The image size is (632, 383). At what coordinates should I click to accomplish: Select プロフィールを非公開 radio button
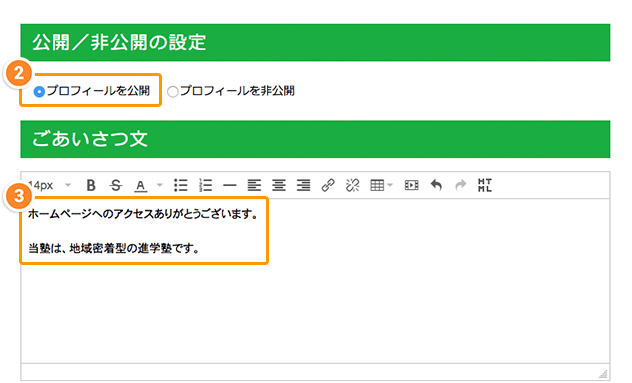[173, 92]
